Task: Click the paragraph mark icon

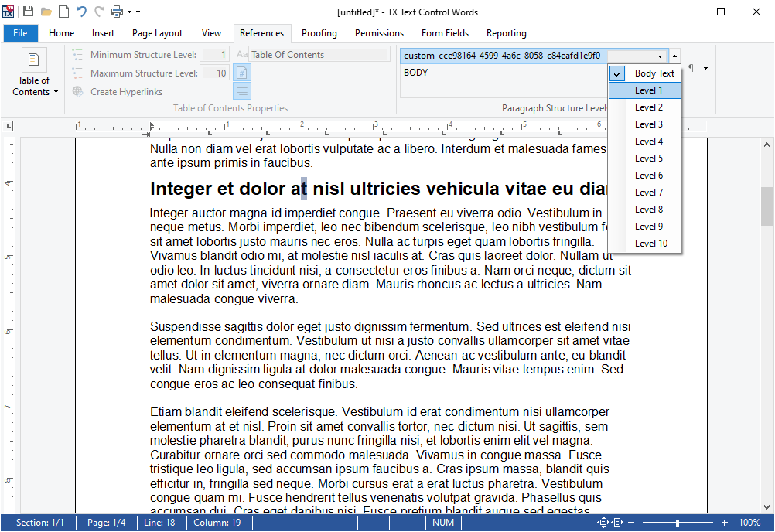Action: [x=691, y=68]
